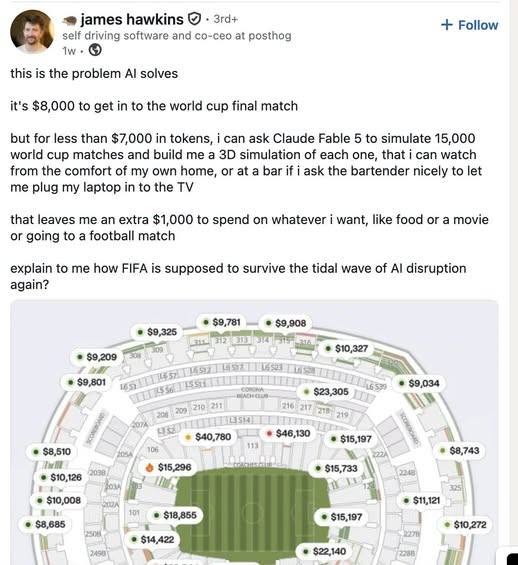Click the Follow button

[469, 25]
